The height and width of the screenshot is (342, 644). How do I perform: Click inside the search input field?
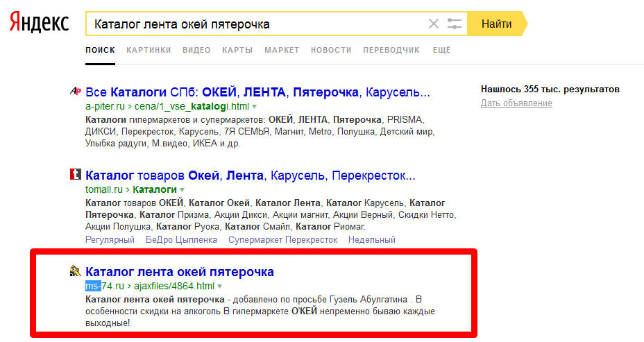(x=257, y=24)
